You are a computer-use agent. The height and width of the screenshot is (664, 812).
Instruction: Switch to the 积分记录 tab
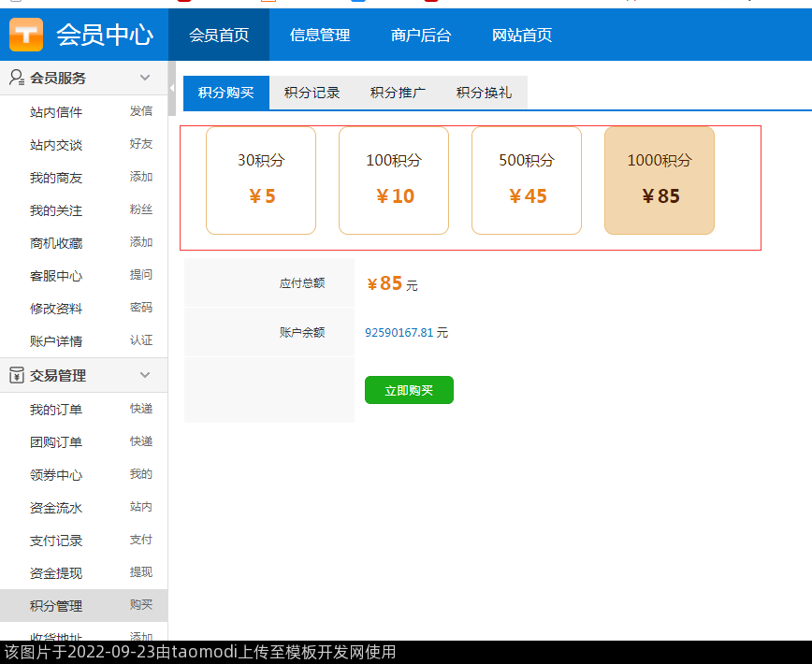312,93
